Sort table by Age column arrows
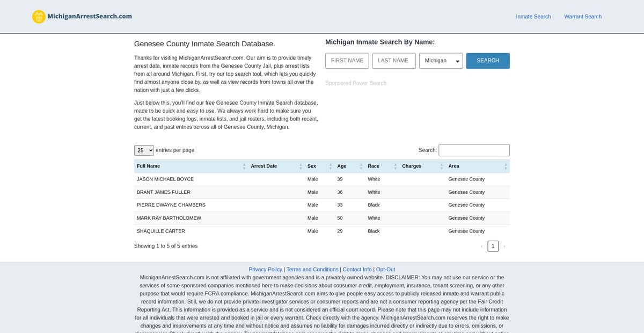The height and width of the screenshot is (333, 644). [x=361, y=166]
